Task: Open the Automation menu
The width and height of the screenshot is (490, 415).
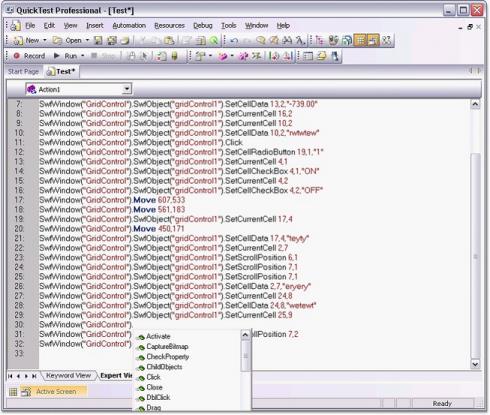Action: [129, 26]
